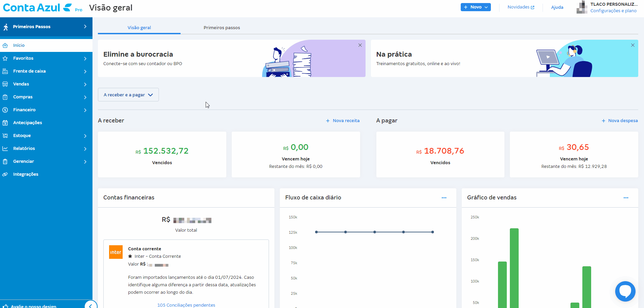Select Antecipações in the sidebar
The image size is (644, 308).
pyautogui.click(x=46, y=123)
